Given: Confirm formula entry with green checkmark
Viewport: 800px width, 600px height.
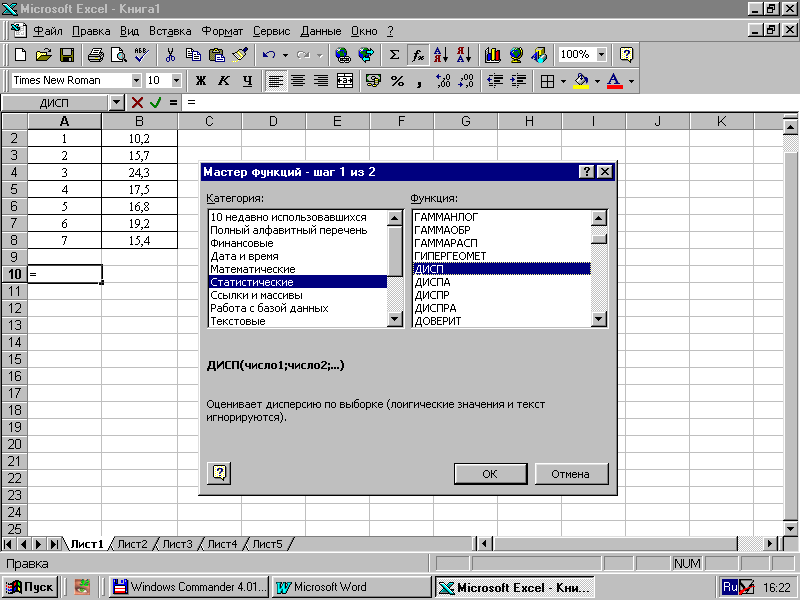Looking at the screenshot, I should (156, 103).
